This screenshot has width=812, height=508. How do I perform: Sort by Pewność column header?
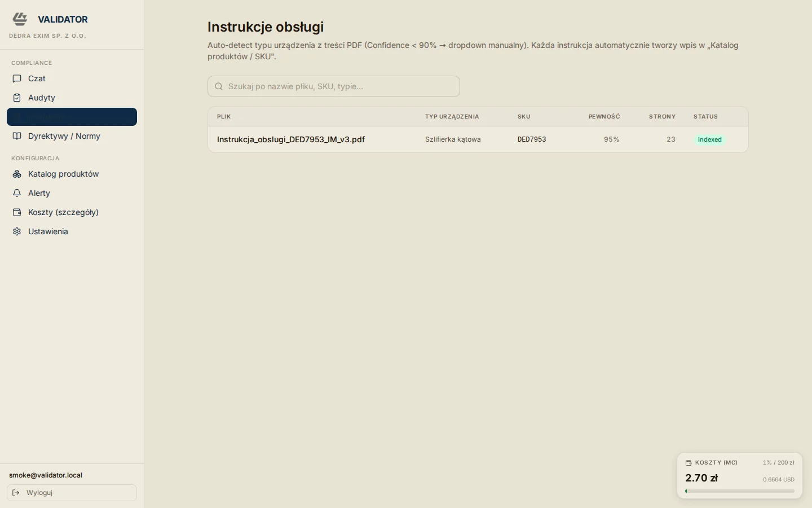(x=604, y=117)
